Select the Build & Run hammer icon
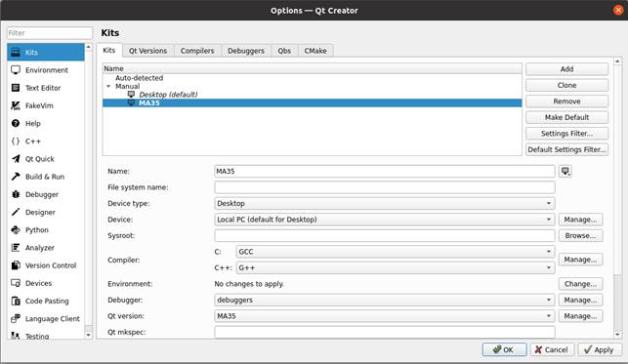 [16, 177]
